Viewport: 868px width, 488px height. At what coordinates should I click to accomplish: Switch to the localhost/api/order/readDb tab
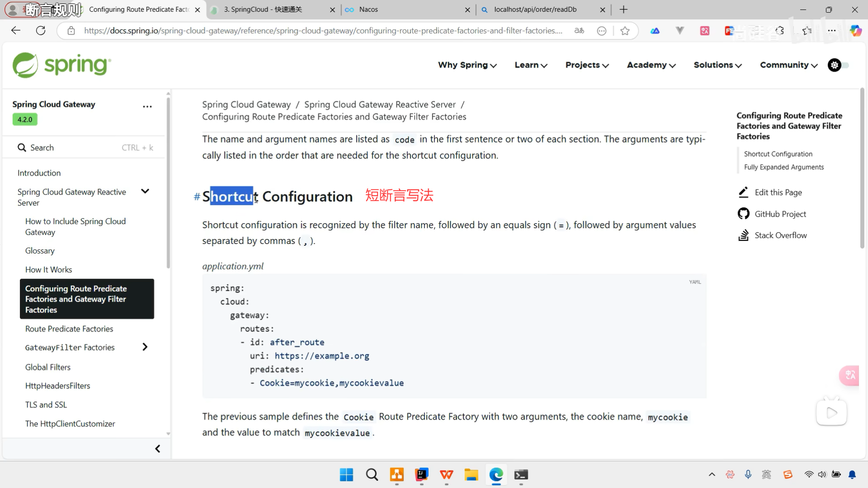point(535,9)
